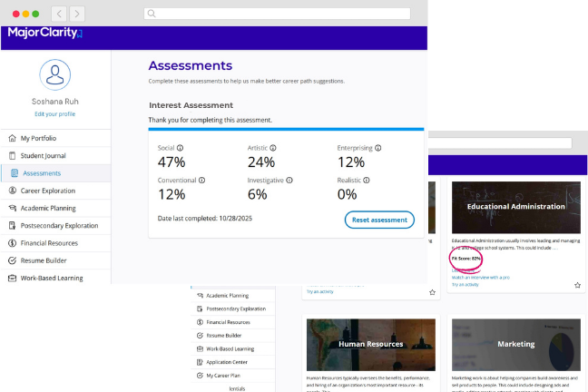This screenshot has width=588, height=392.
Task: Open Watch an interview with a pro link
Action: 481,278
